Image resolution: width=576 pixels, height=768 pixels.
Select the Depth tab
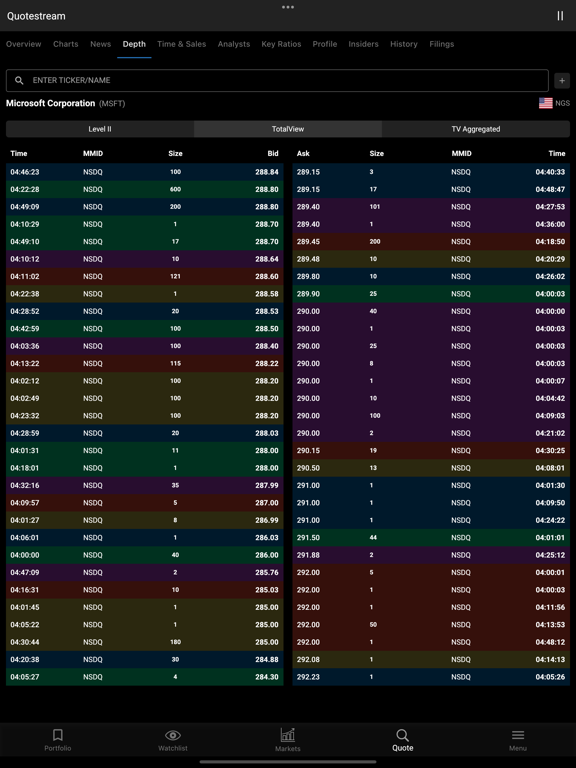point(134,44)
